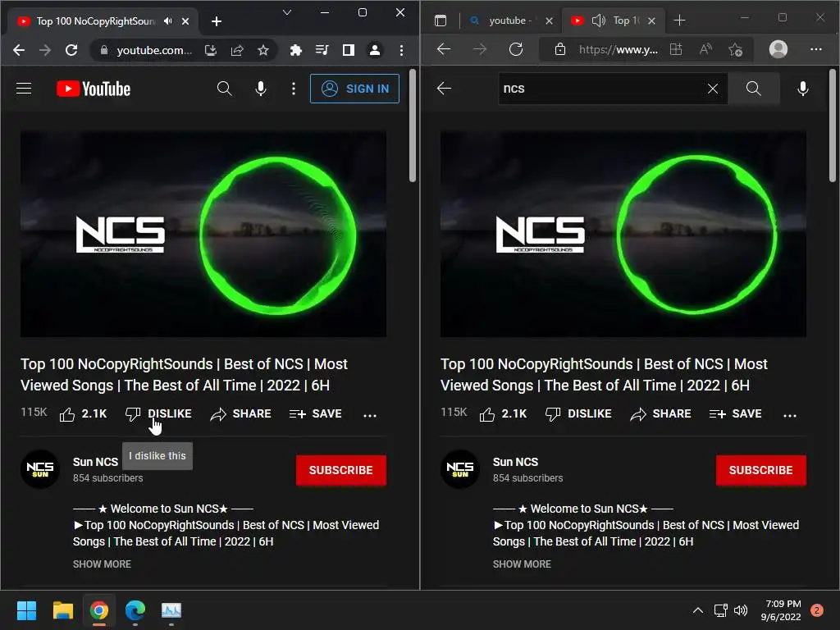Go back in Edge browser
Image resolution: width=840 pixels, height=630 pixels.
click(444, 49)
